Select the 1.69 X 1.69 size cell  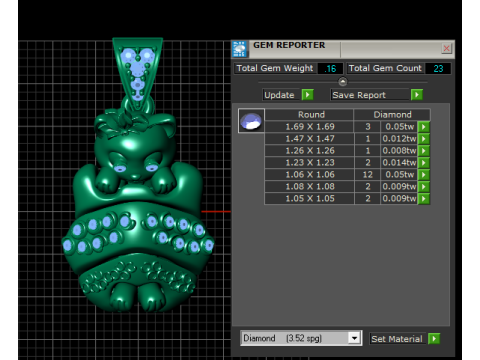pyautogui.click(x=310, y=127)
